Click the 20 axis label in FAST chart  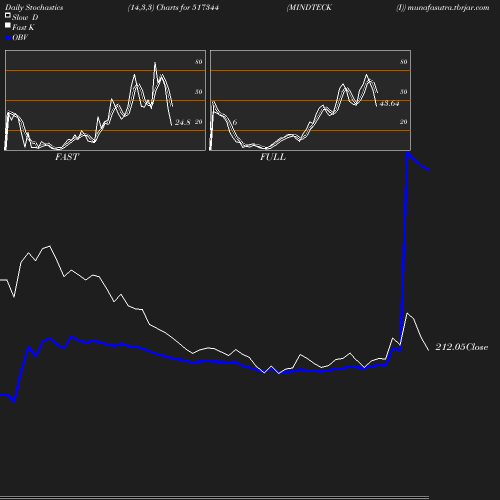click(x=199, y=122)
